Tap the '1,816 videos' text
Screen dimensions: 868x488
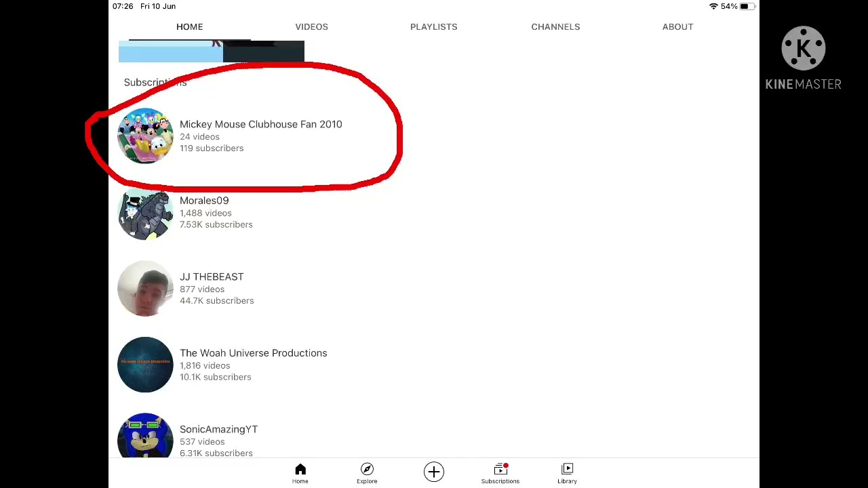205,365
